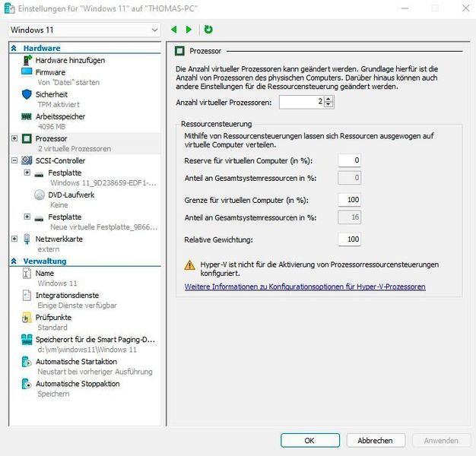The height and width of the screenshot is (456, 476).
Task: Click the Arbeitsspeicher memory chip icon
Action: [x=27, y=116]
